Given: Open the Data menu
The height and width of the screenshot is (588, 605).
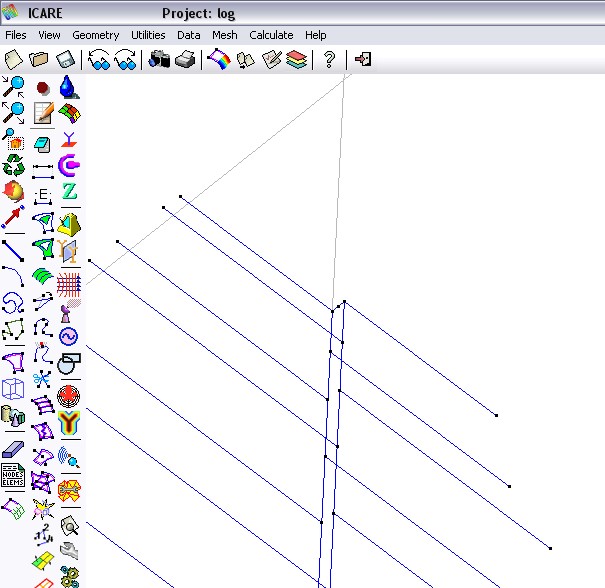Looking at the screenshot, I should [189, 35].
